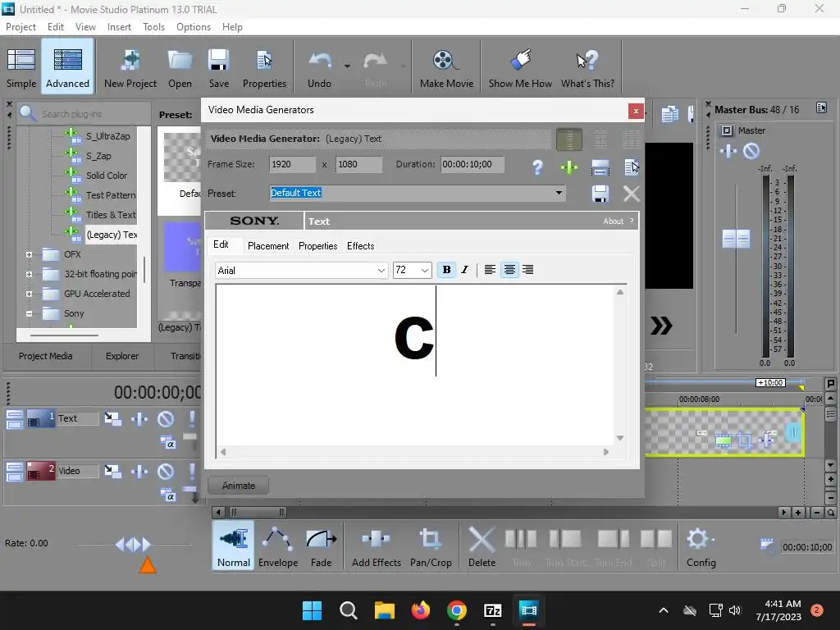Open Chrome from the taskbar
Image resolution: width=840 pixels, height=630 pixels.
[456, 610]
